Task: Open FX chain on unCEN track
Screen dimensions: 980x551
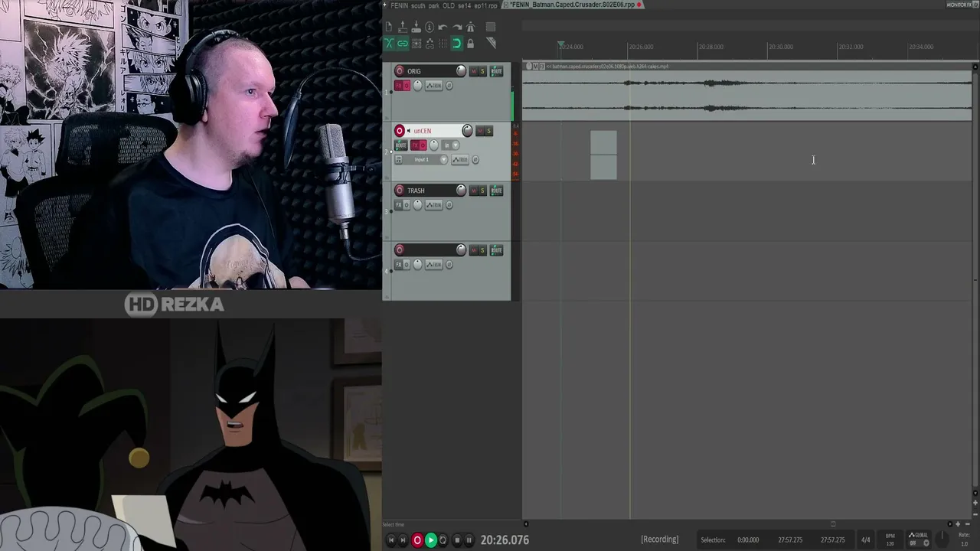Action: pyautogui.click(x=415, y=145)
